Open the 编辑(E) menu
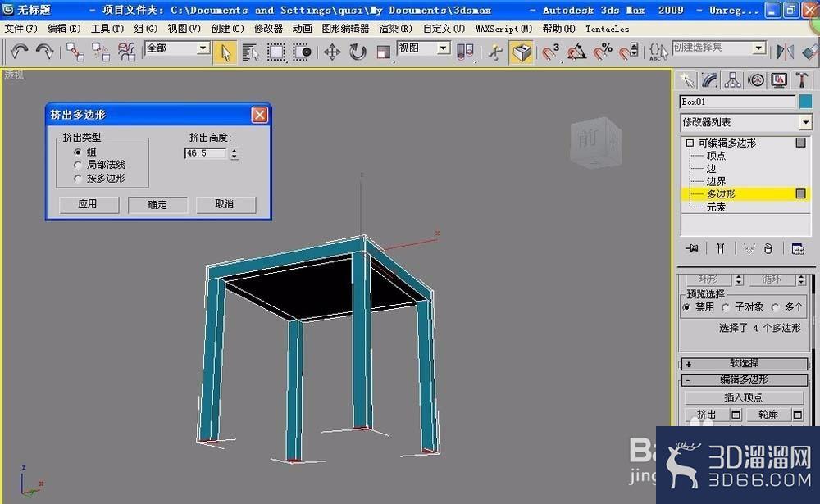 tap(64, 29)
